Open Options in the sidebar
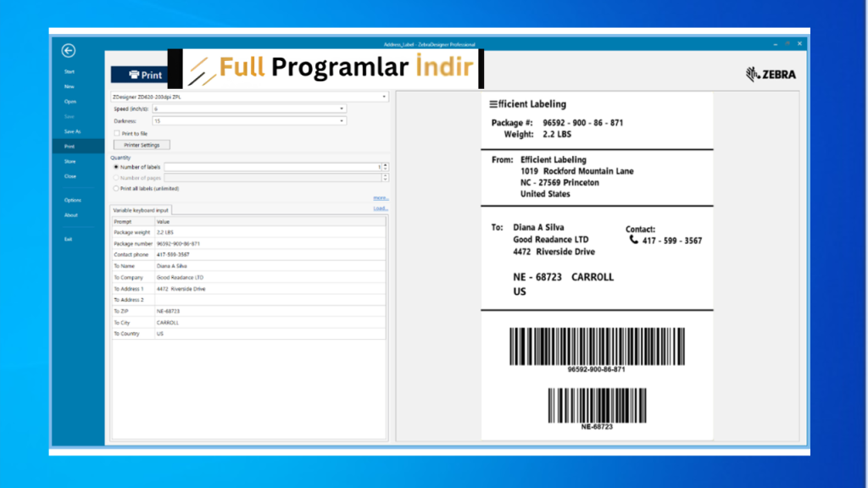This screenshot has height=488, width=868. 73,200
